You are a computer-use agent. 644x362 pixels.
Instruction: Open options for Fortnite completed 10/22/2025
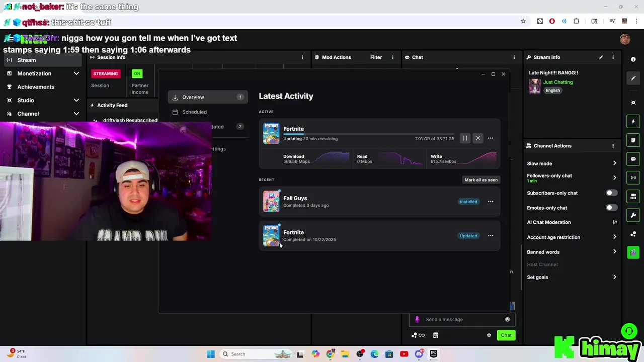[x=491, y=236]
